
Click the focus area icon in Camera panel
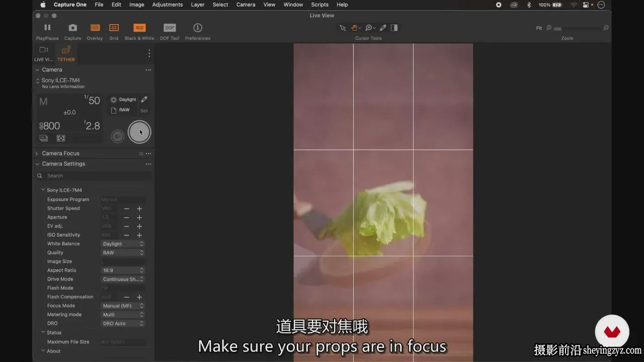(x=61, y=138)
